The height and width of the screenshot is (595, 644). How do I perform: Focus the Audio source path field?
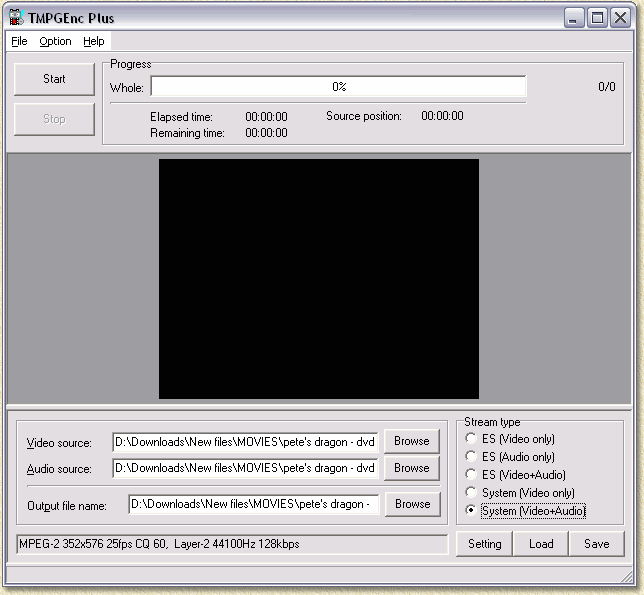245,468
